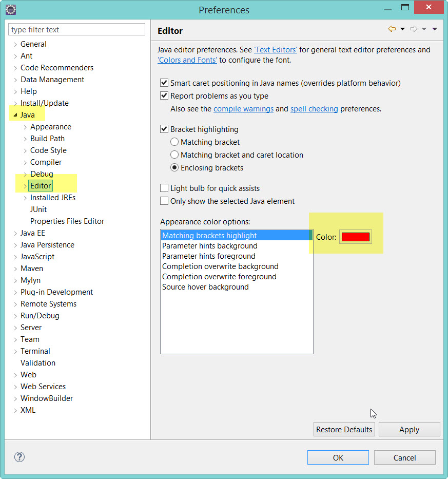Maximize the Preferences window
Screen dimensions: 448x479
pyautogui.click(x=405, y=7)
